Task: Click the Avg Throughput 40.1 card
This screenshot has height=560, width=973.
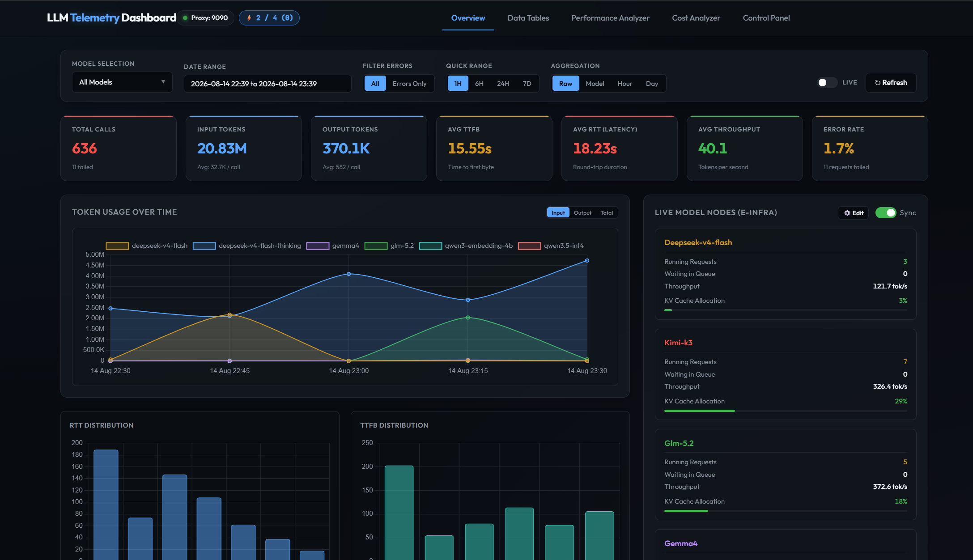Action: (x=745, y=148)
